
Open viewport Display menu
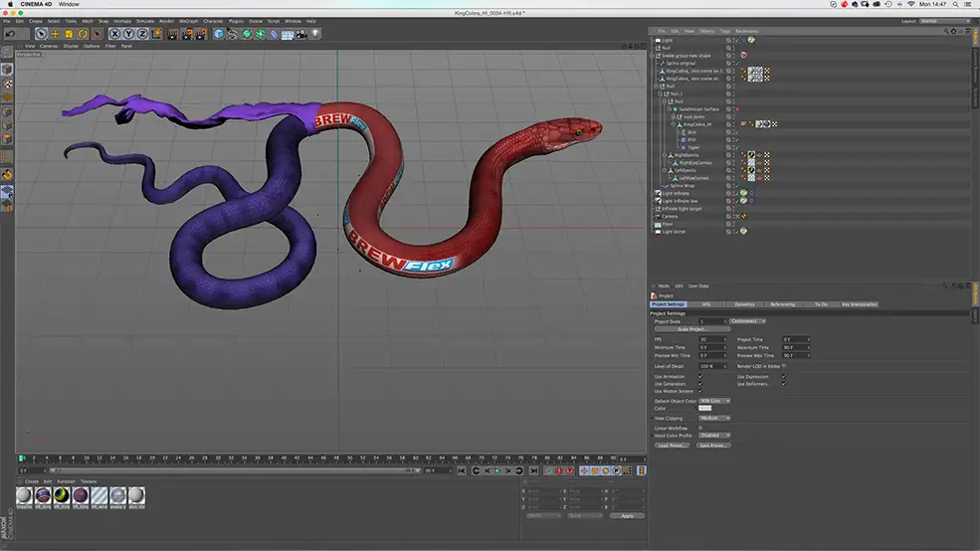(72, 46)
